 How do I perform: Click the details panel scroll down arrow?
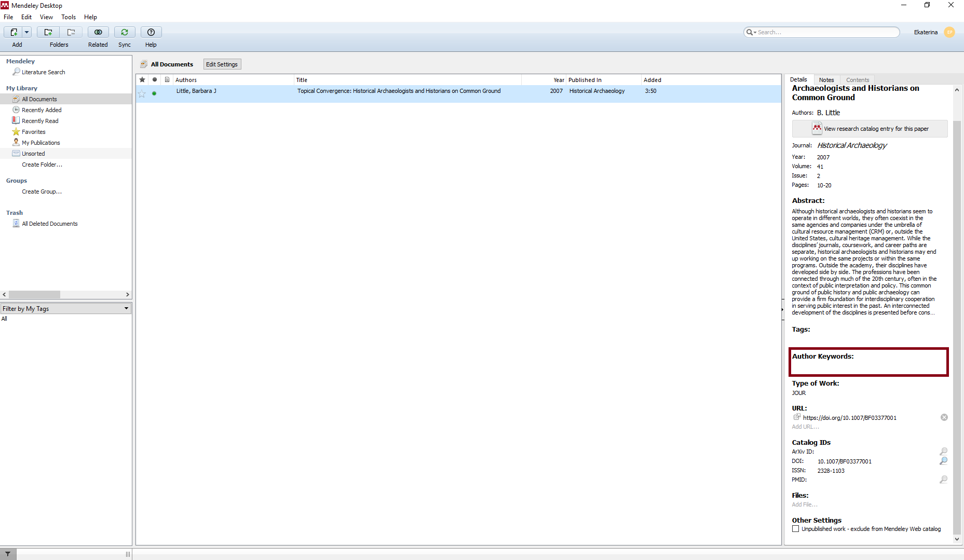(x=957, y=539)
